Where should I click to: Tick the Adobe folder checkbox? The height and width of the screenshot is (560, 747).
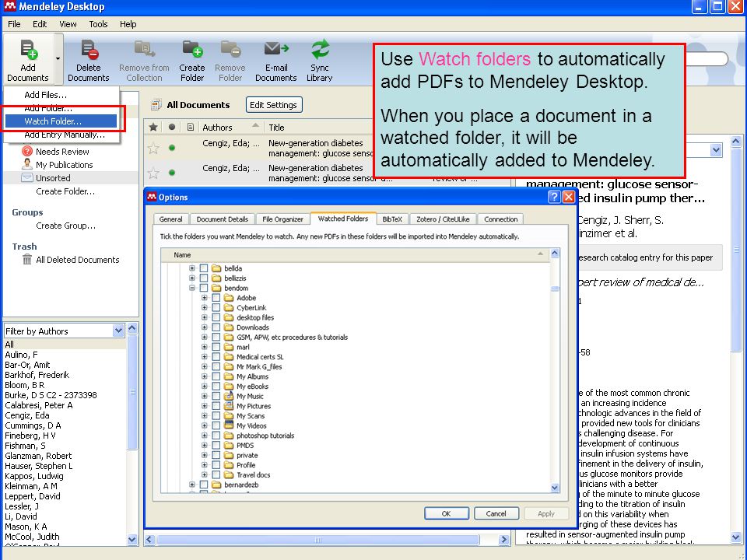pos(216,298)
